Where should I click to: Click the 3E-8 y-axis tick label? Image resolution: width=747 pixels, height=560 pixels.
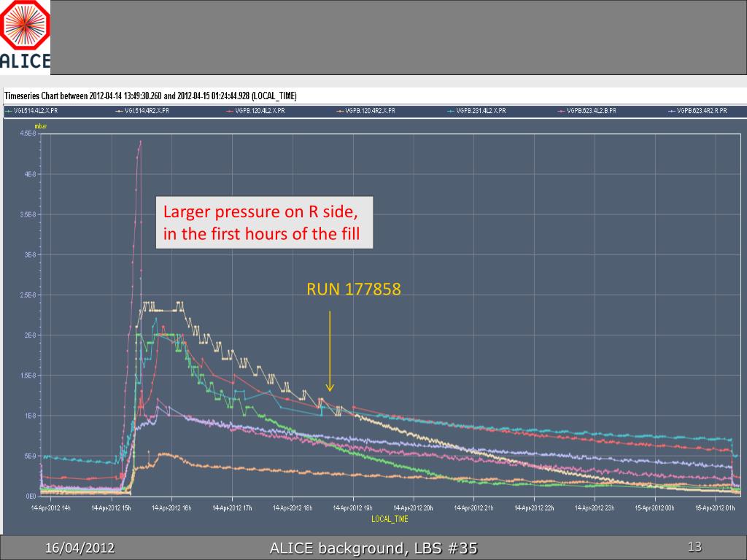point(29,254)
